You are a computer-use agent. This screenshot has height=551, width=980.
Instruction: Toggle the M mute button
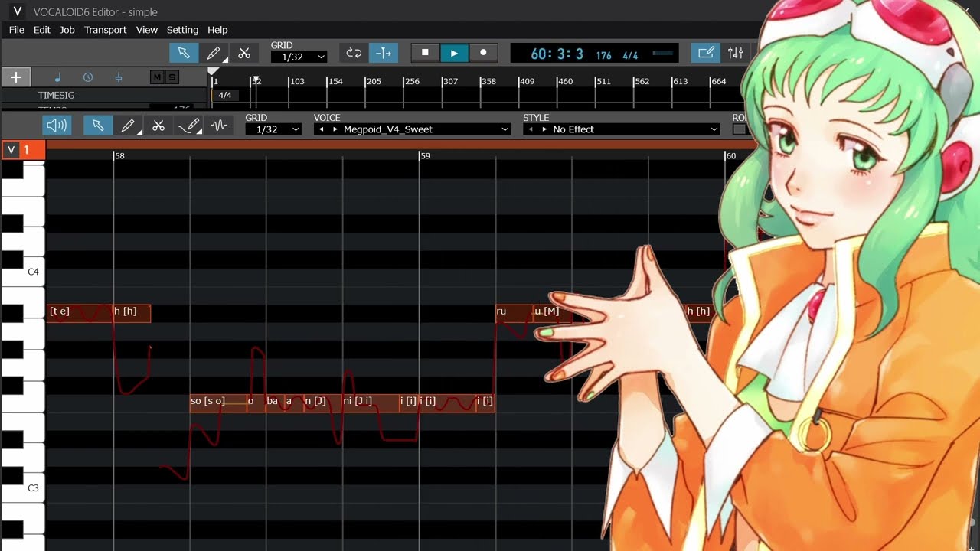click(157, 77)
